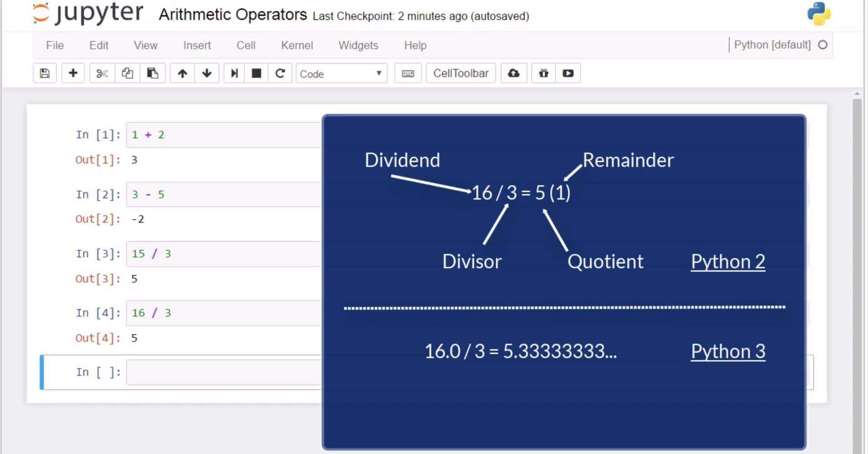Open the Kernel menu
868x454 pixels.
click(297, 45)
